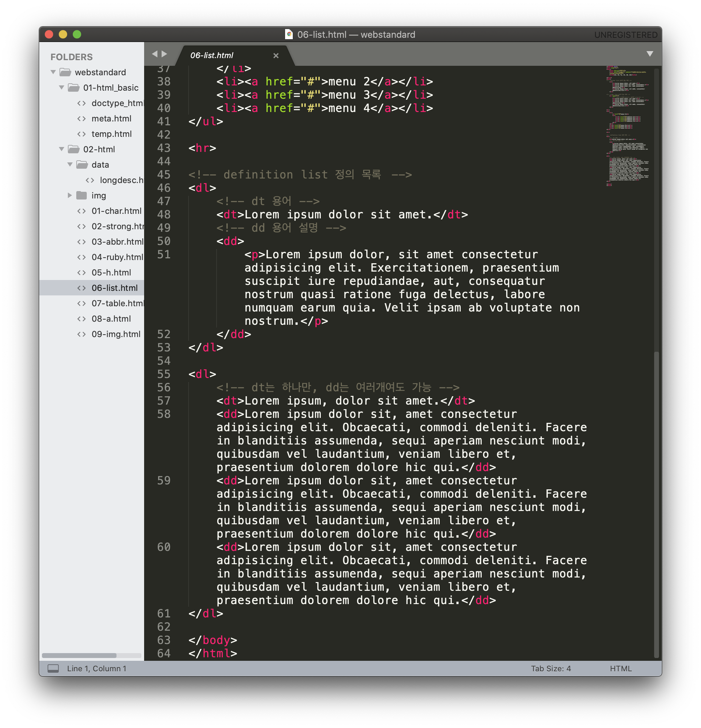
Task: Expand the img folder
Action: (70, 195)
